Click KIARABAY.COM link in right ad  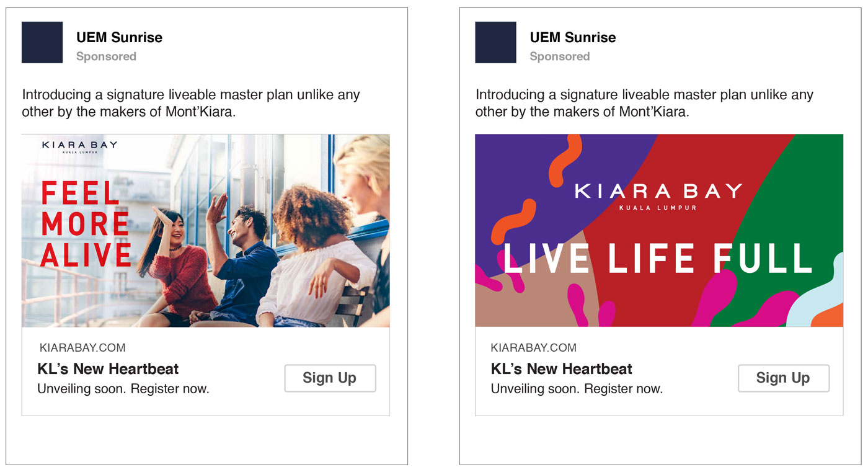[533, 348]
